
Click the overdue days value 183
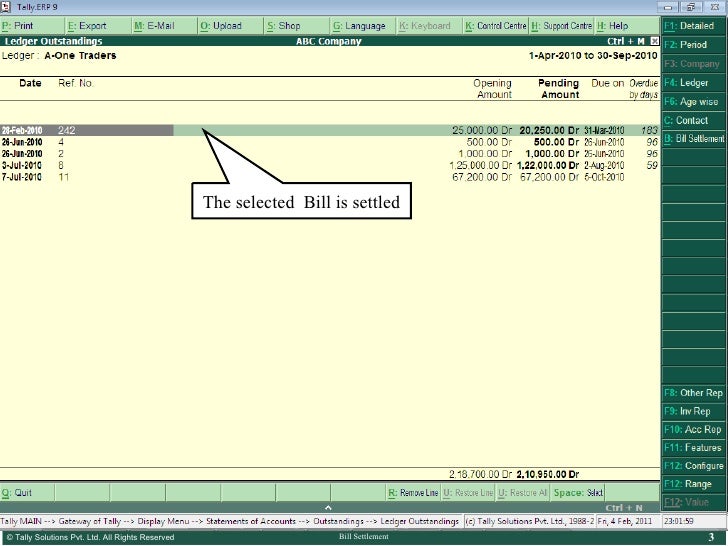tap(649, 130)
